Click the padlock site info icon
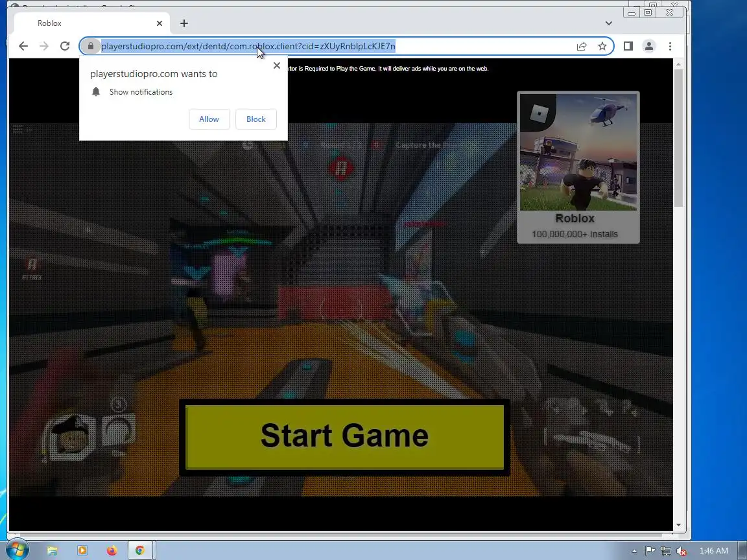747x560 pixels. [91, 46]
